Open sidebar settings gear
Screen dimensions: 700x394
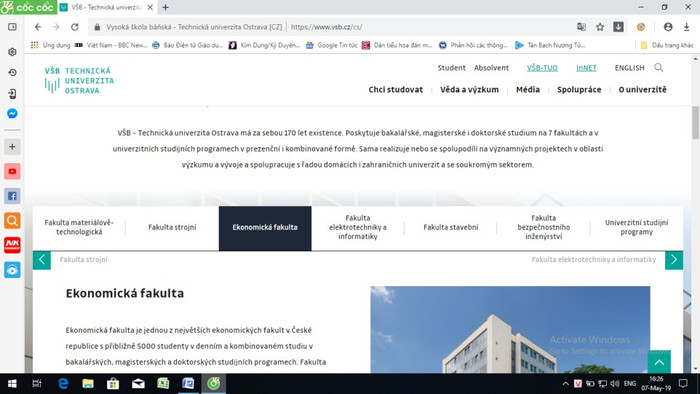tap(12, 52)
